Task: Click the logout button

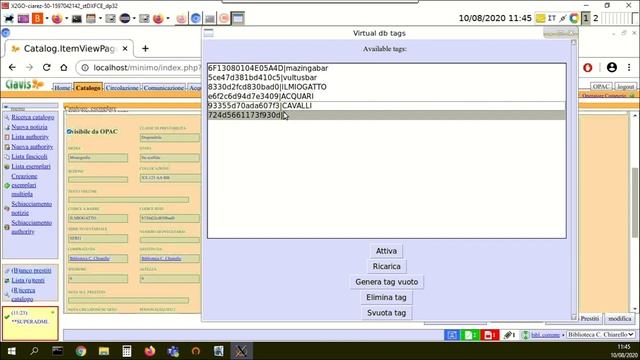Action: 625,87
